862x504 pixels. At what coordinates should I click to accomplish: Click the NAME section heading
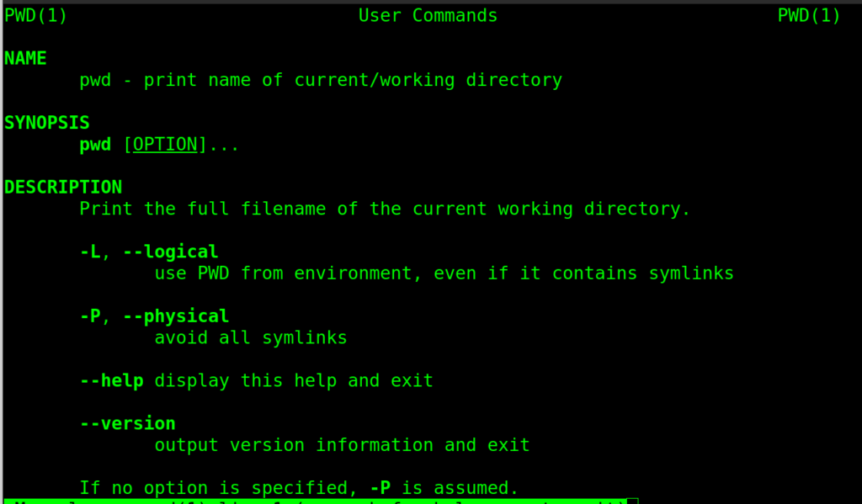click(x=25, y=59)
